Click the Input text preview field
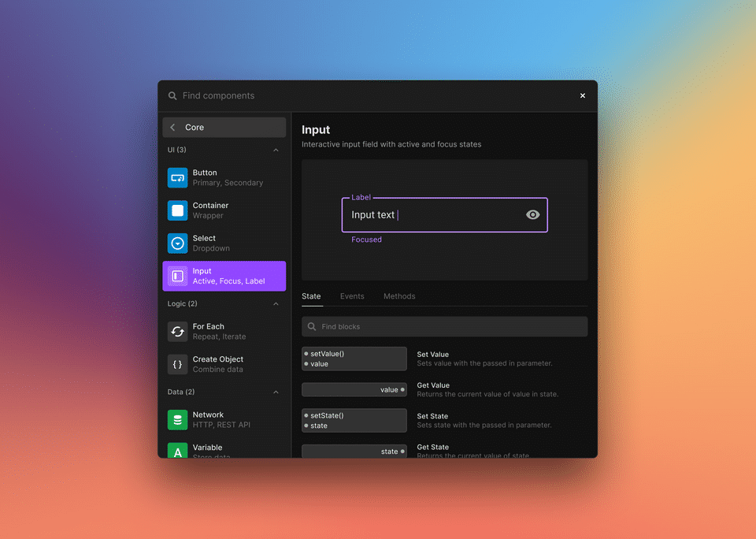 tap(444, 214)
